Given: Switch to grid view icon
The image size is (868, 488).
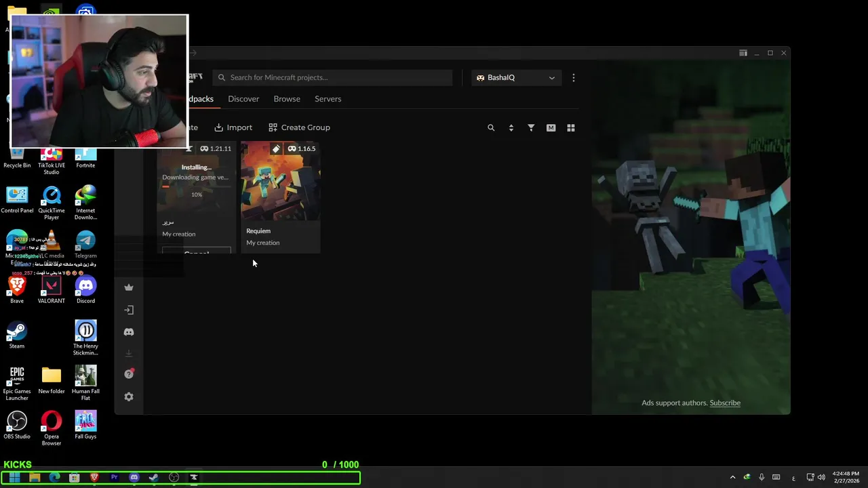Looking at the screenshot, I should click(x=571, y=127).
